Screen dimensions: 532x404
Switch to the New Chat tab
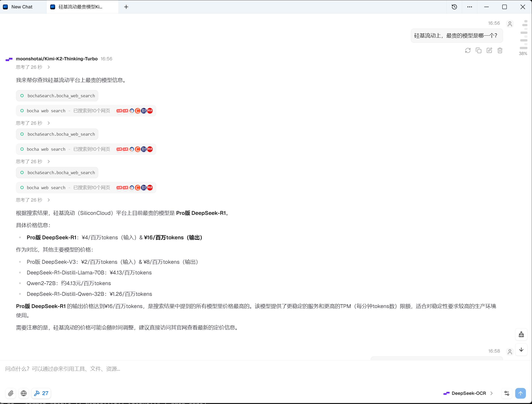22,7
